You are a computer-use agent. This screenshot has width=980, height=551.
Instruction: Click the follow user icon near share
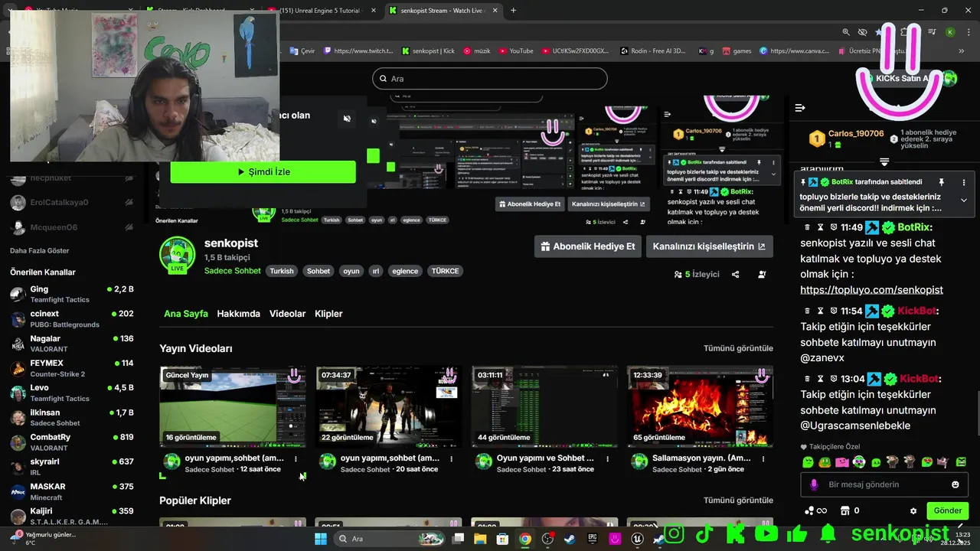click(x=762, y=274)
